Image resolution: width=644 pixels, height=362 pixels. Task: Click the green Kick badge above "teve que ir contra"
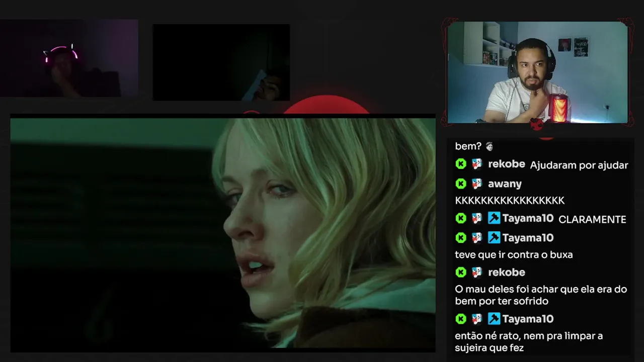tap(461, 238)
